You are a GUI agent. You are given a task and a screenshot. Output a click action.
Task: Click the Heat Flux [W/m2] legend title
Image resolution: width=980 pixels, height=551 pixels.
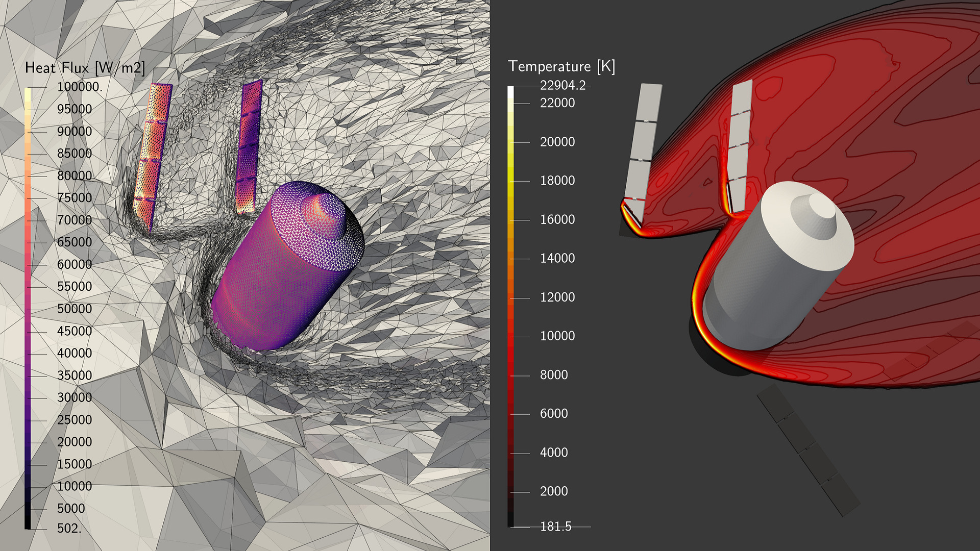[x=85, y=68]
